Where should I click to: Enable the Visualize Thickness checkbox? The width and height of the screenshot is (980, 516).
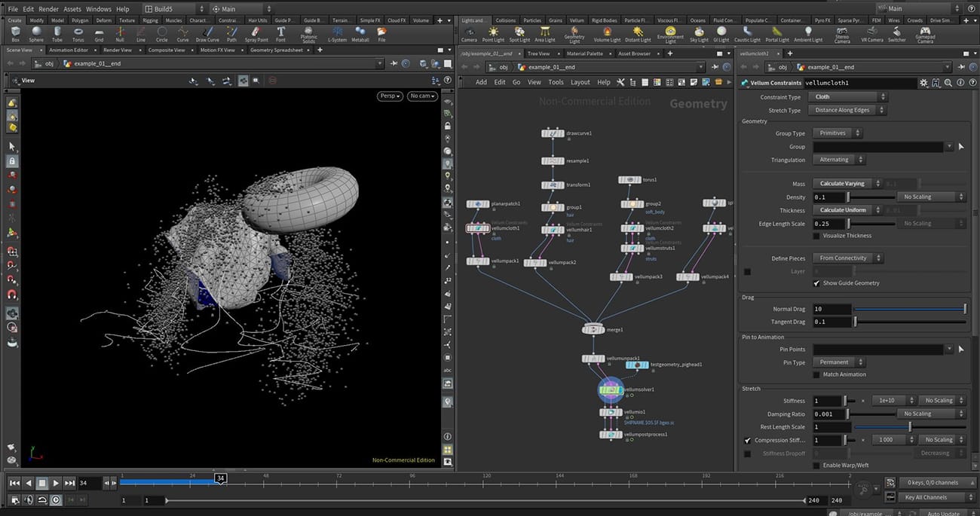coord(818,235)
